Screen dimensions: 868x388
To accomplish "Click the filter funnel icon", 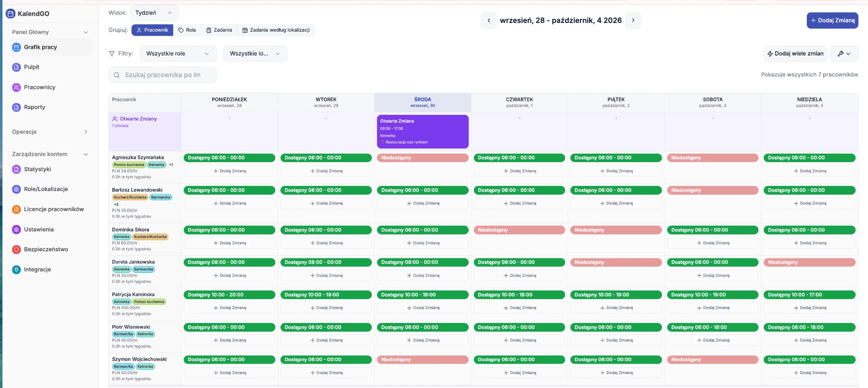I will pos(112,54).
